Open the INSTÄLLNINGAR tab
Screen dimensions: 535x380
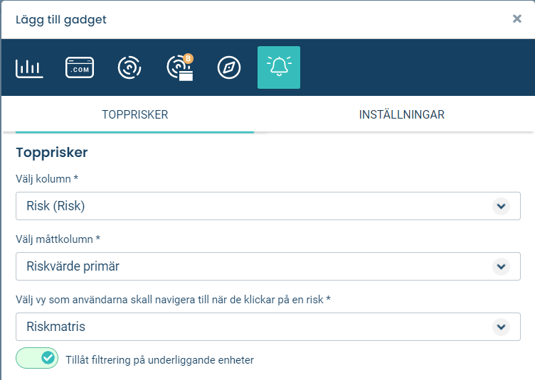[x=402, y=115]
